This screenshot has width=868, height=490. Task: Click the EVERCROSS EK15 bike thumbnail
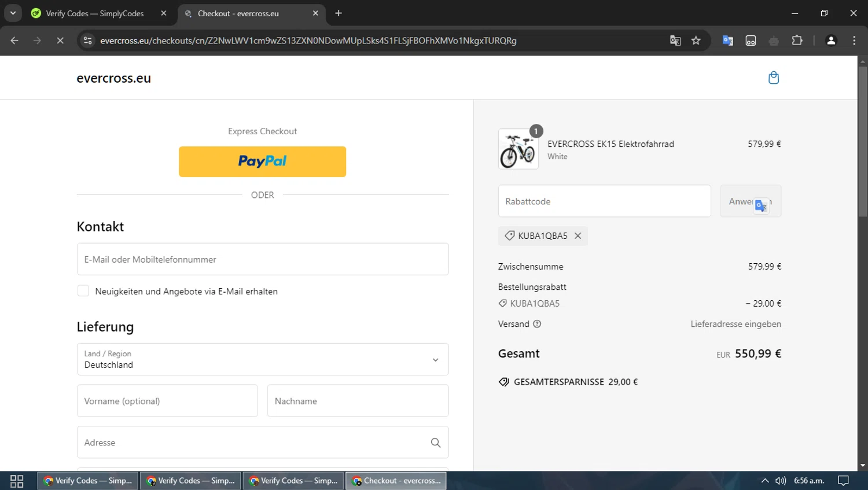pyautogui.click(x=518, y=149)
